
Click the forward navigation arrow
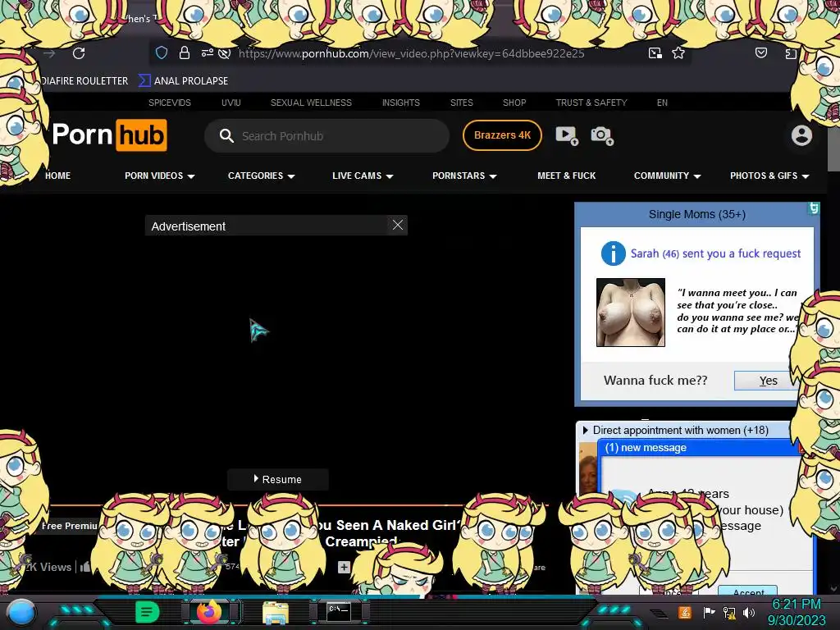[49, 53]
